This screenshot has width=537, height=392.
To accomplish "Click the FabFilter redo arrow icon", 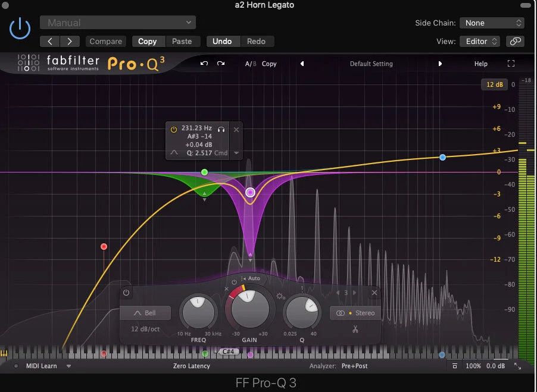I will point(221,64).
